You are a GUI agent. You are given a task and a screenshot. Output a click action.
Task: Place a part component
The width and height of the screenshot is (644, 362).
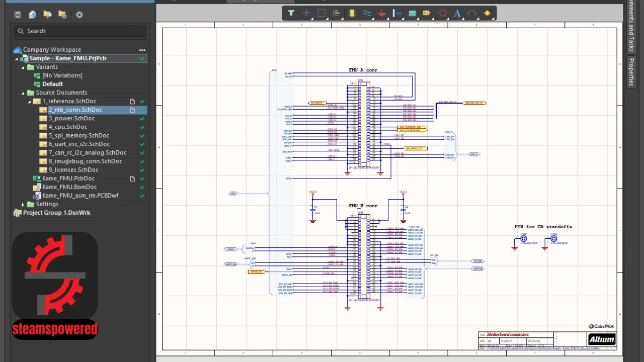click(x=352, y=14)
